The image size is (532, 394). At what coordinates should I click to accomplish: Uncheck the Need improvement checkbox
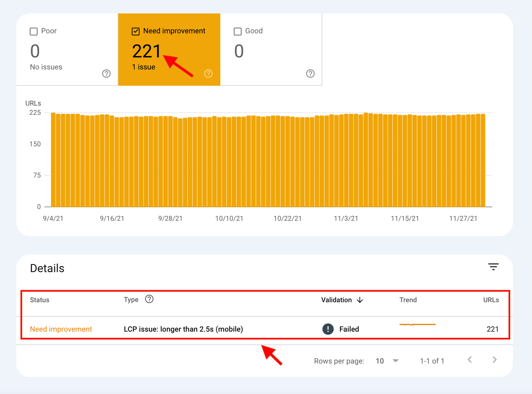pos(136,32)
